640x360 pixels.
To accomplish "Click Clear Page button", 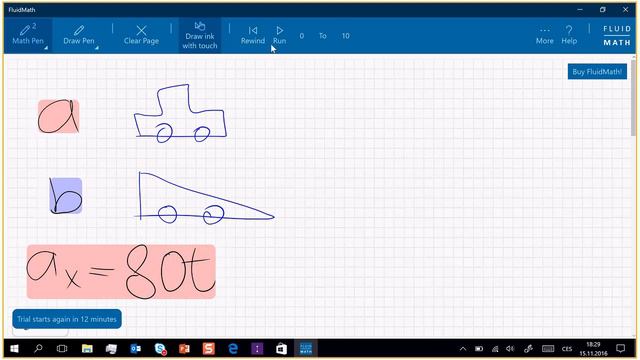I will [141, 35].
